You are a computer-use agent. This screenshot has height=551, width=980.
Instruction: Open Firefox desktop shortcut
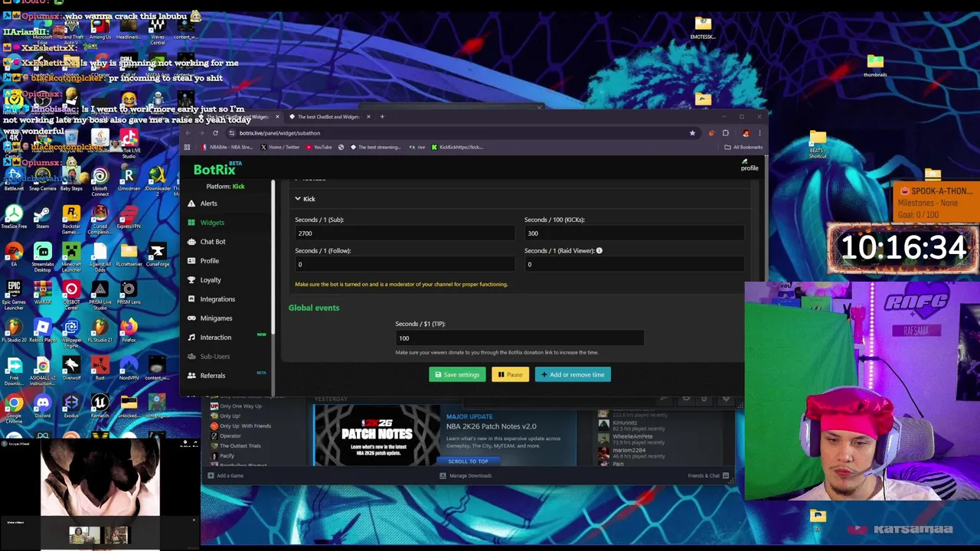[x=129, y=331]
